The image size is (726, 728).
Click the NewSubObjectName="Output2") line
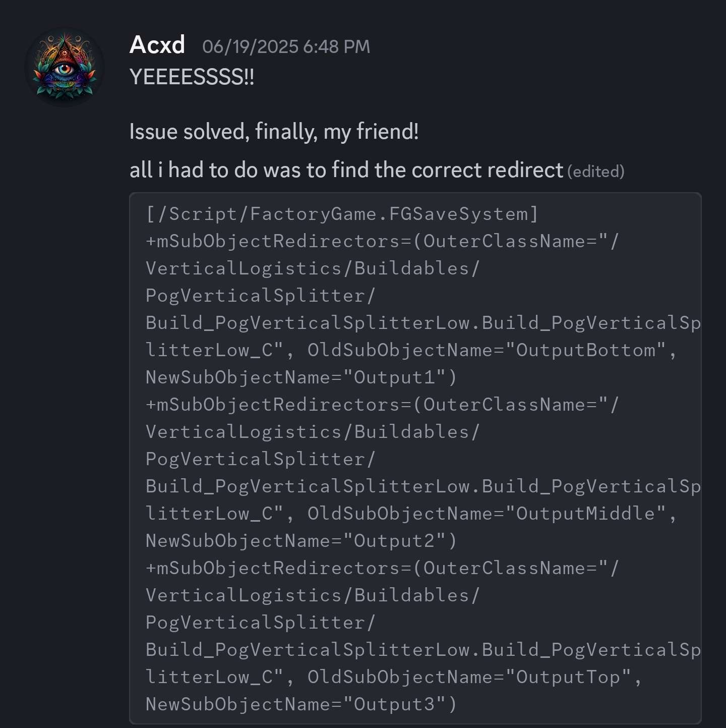tap(301, 541)
